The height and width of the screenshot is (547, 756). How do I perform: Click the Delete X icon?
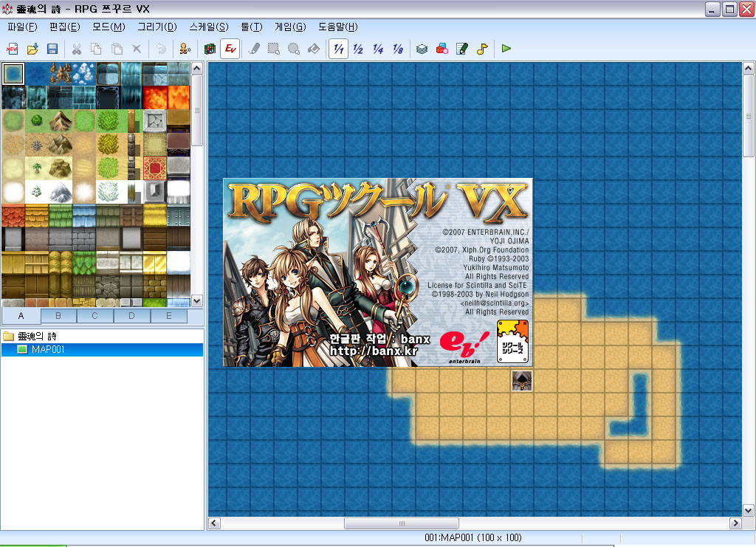point(137,49)
